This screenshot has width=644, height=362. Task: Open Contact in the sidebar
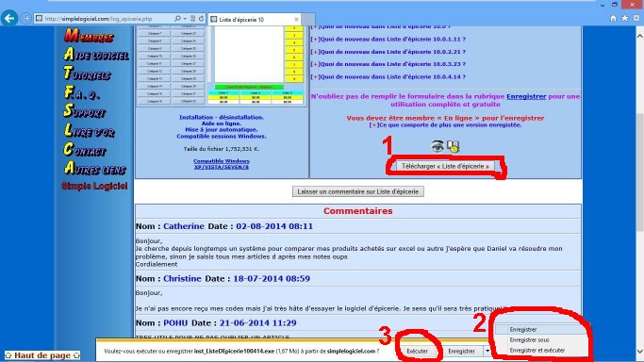[x=85, y=149]
